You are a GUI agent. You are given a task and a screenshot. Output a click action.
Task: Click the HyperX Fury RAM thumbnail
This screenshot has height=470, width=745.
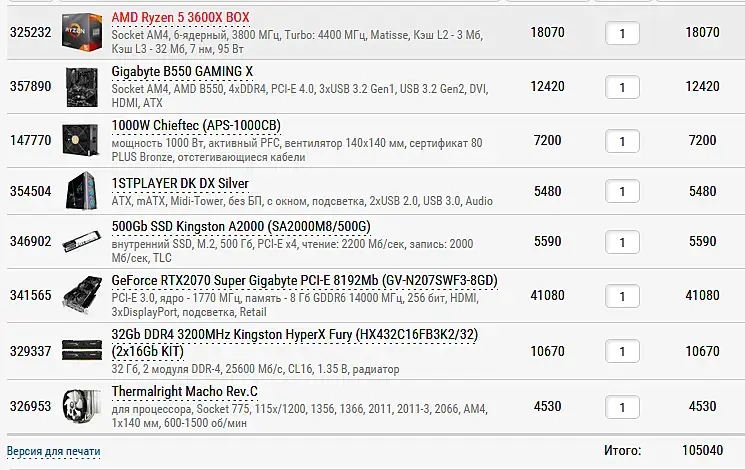82,351
